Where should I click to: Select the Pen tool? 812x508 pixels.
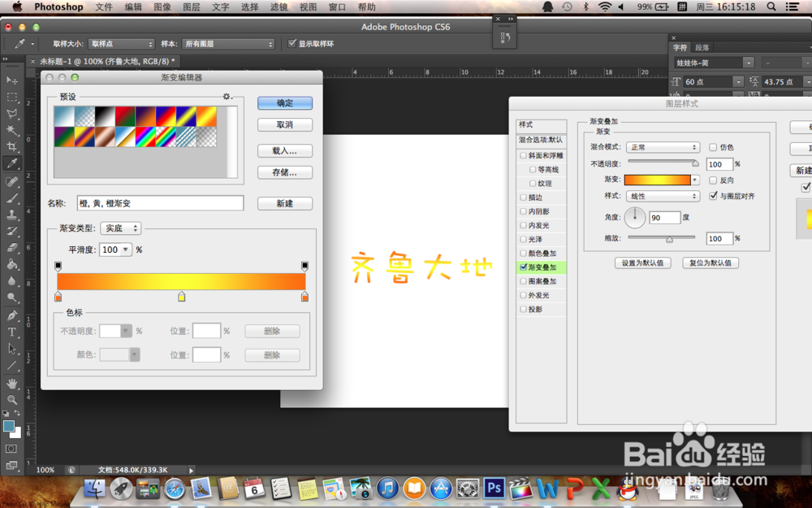pos(11,315)
